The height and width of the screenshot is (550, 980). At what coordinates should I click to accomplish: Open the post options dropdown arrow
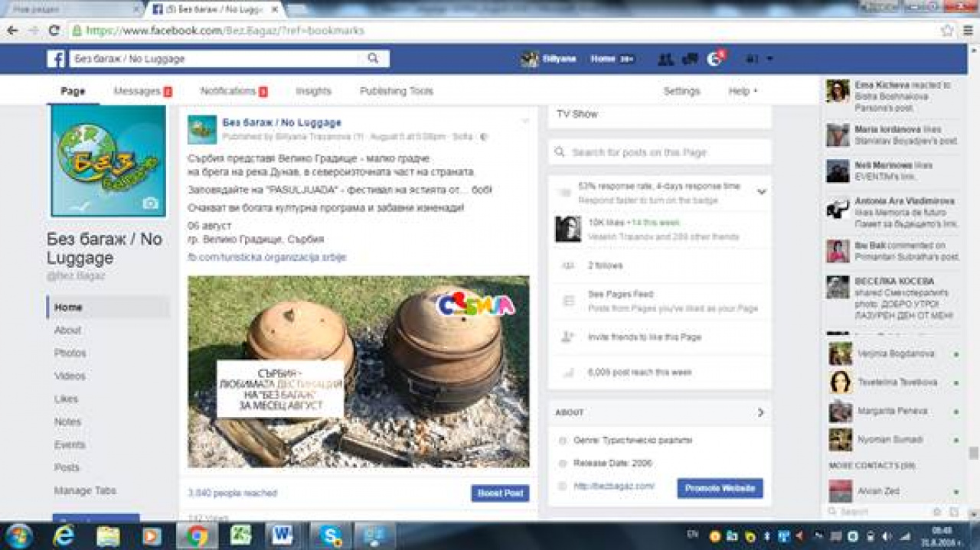(x=525, y=121)
